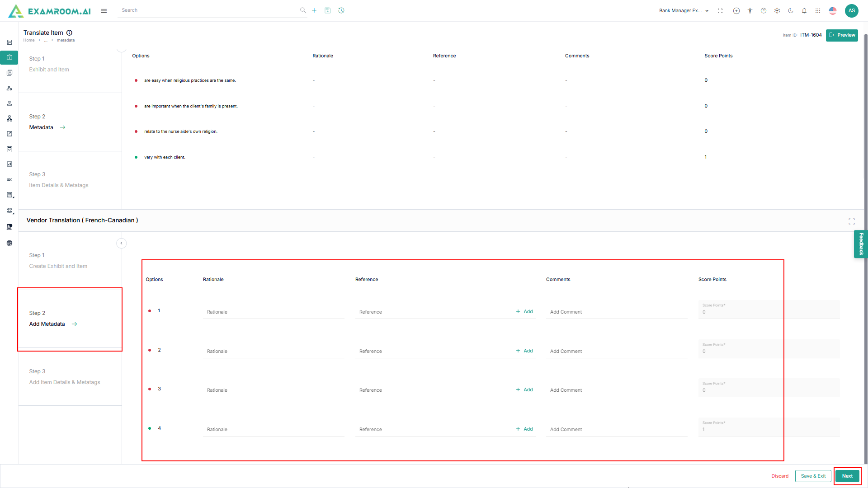The height and width of the screenshot is (488, 868).
Task: Go to Step 3 Add Item Details & Metatags
Action: pos(65,382)
